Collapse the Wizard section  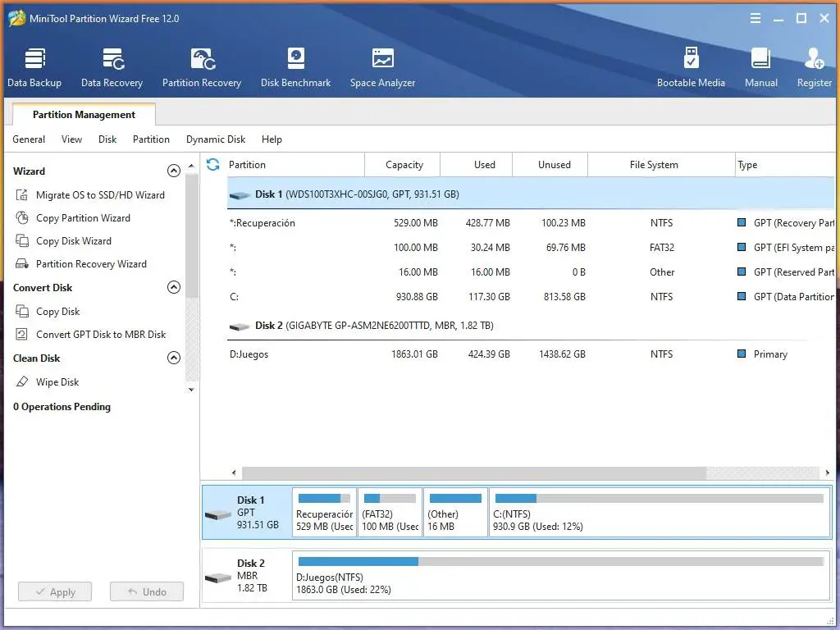(173, 171)
